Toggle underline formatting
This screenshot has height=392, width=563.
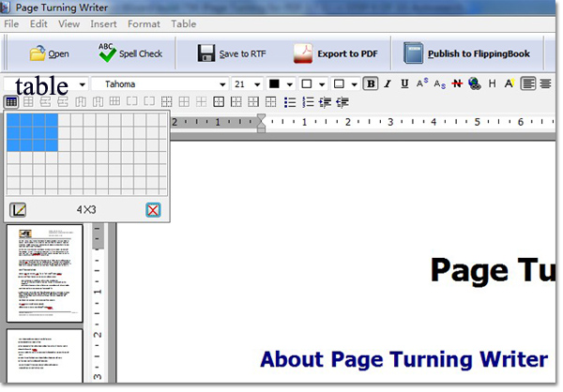[x=404, y=84]
